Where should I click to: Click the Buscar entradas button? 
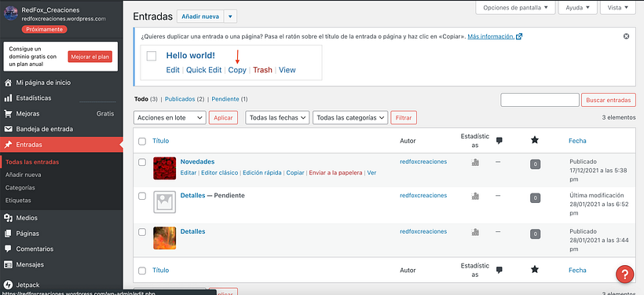coord(609,100)
